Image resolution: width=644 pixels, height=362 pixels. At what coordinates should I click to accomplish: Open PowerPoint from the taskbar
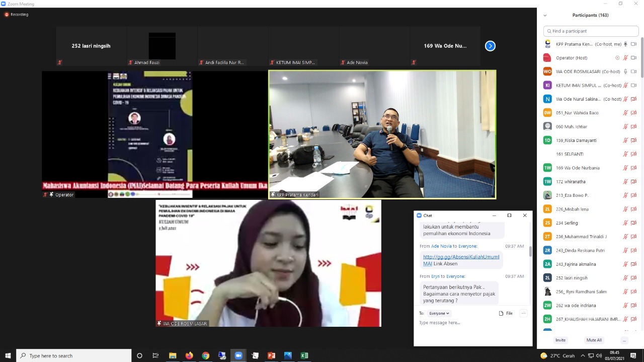[271, 355]
